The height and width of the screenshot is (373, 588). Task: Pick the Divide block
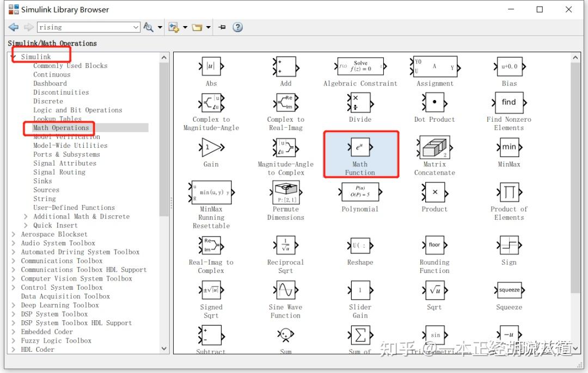(360, 103)
